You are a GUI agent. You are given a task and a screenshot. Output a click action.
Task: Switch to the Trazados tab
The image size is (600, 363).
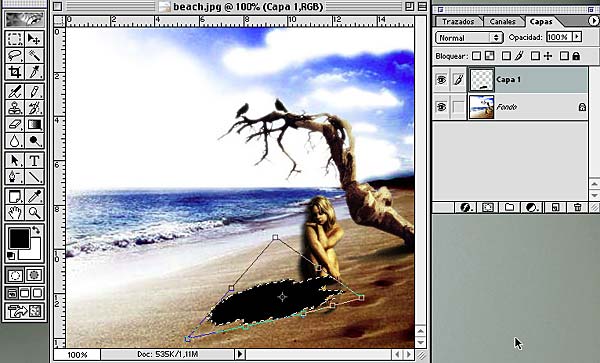[458, 21]
